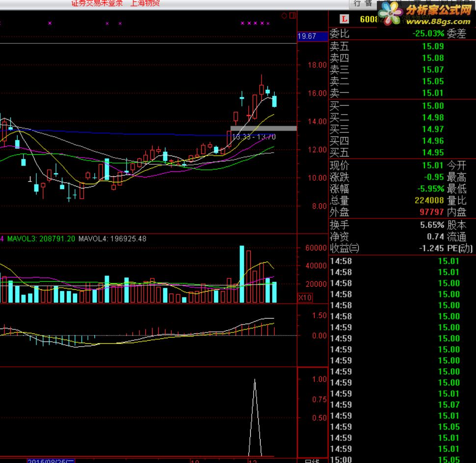Click the 2015/09/25 date label on the time axis
This screenshot has width=476, height=463.
coord(51,461)
